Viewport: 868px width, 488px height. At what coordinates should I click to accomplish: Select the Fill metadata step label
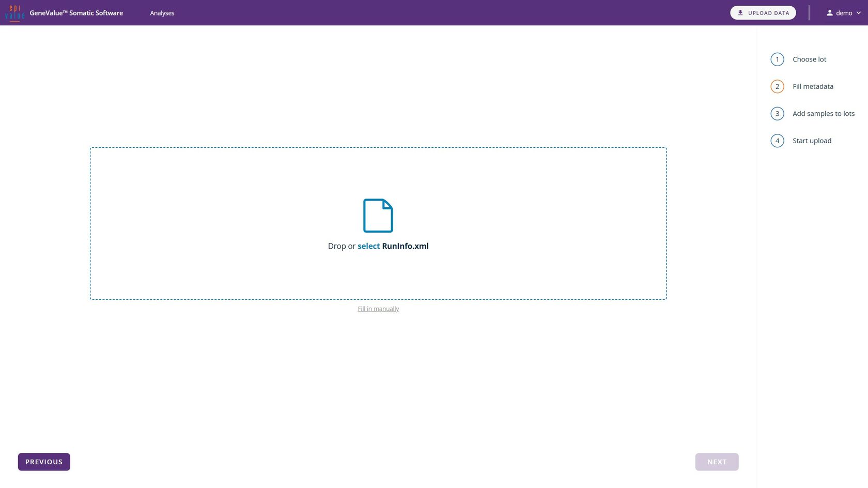(x=813, y=86)
